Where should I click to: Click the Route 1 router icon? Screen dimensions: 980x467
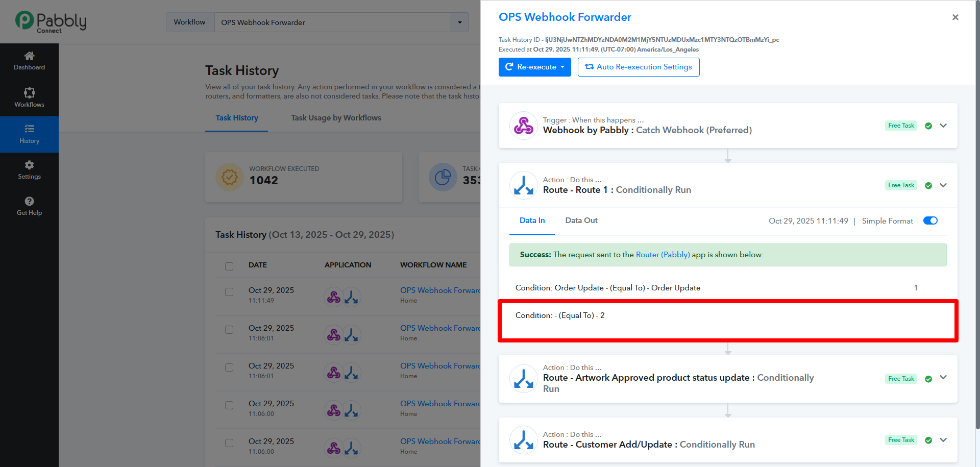pos(524,185)
